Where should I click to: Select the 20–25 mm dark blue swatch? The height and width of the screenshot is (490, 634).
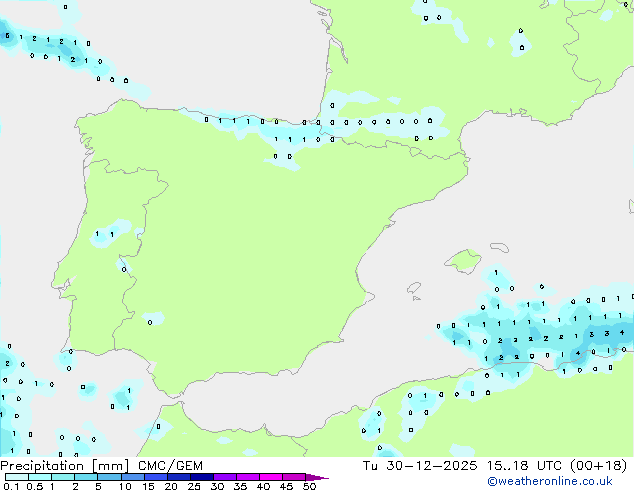179,477
